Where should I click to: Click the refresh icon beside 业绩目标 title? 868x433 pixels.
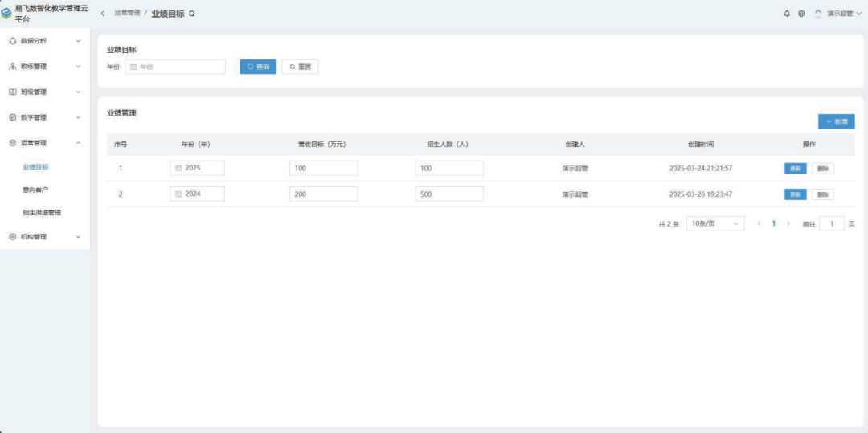191,14
